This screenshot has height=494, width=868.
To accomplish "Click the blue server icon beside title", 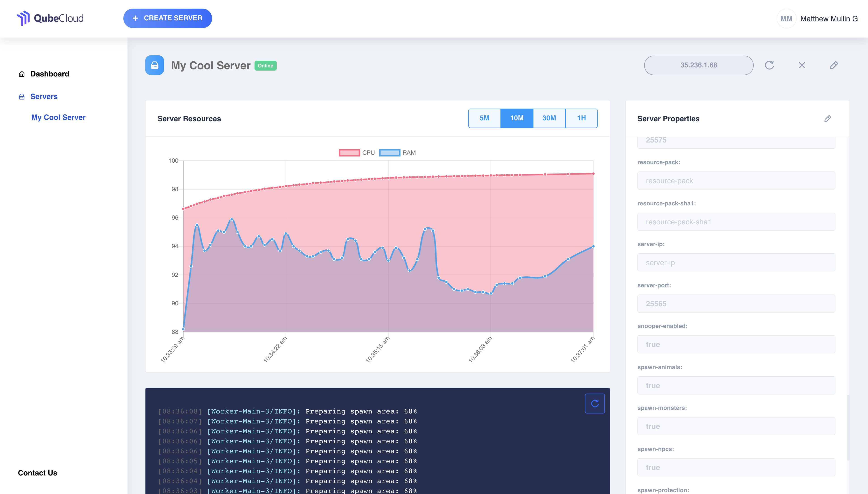I will [x=155, y=65].
